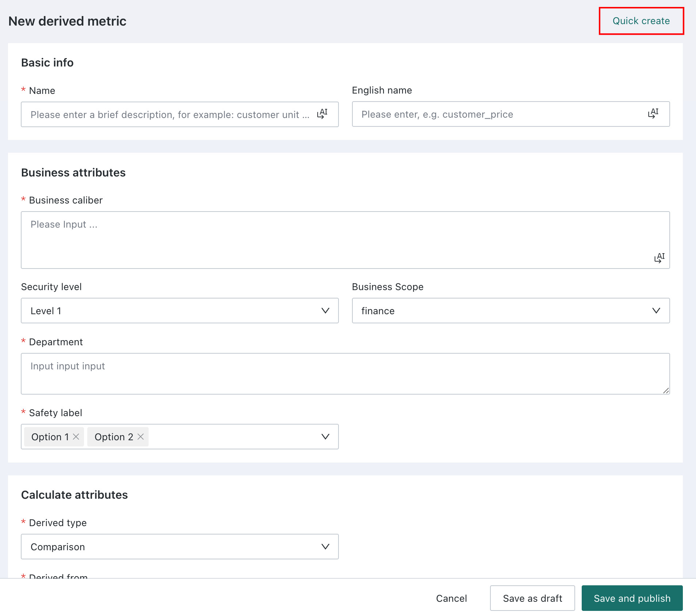Click the Option 2 tag text
This screenshot has height=616, width=696.
[114, 437]
